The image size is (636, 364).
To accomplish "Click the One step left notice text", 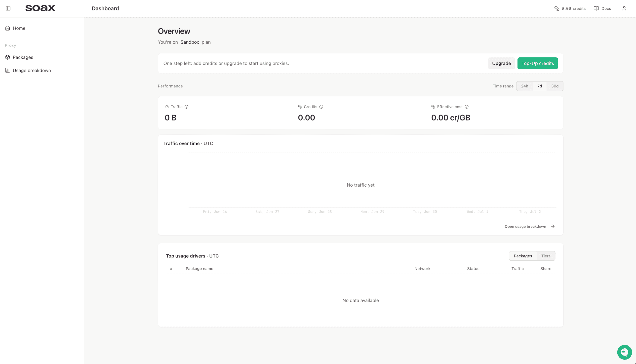I will pos(226,64).
